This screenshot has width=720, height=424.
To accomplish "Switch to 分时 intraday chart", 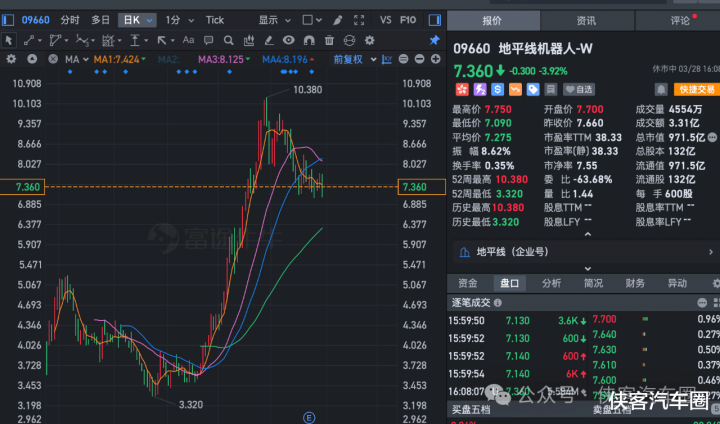I will (x=70, y=20).
